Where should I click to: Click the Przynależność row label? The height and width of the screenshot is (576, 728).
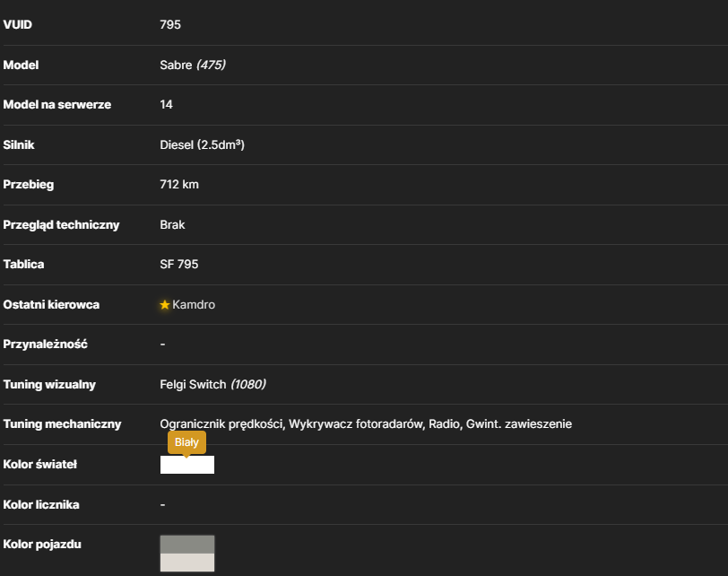click(x=45, y=345)
